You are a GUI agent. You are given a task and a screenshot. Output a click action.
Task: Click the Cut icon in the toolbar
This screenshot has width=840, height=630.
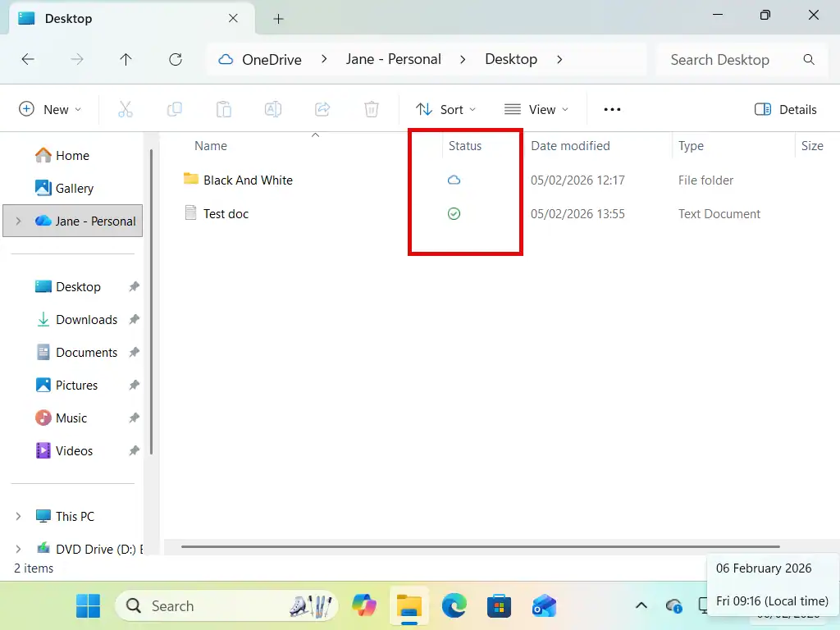(x=125, y=108)
